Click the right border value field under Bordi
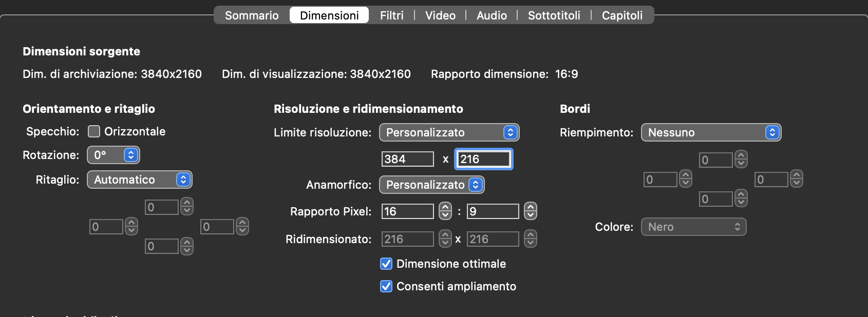 click(771, 180)
